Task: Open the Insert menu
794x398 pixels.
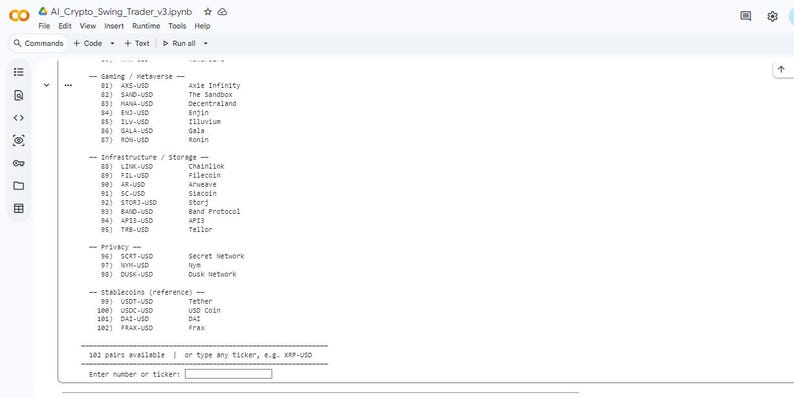Action: [x=114, y=26]
